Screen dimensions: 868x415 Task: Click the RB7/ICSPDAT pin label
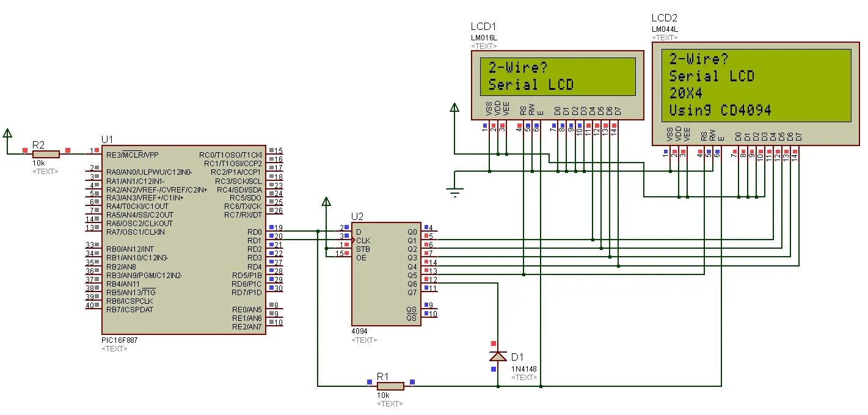tap(129, 309)
